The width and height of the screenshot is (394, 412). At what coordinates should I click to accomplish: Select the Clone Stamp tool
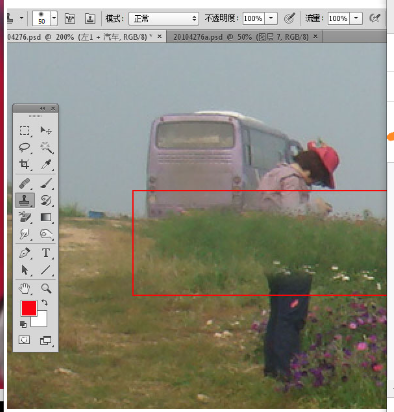(x=25, y=200)
